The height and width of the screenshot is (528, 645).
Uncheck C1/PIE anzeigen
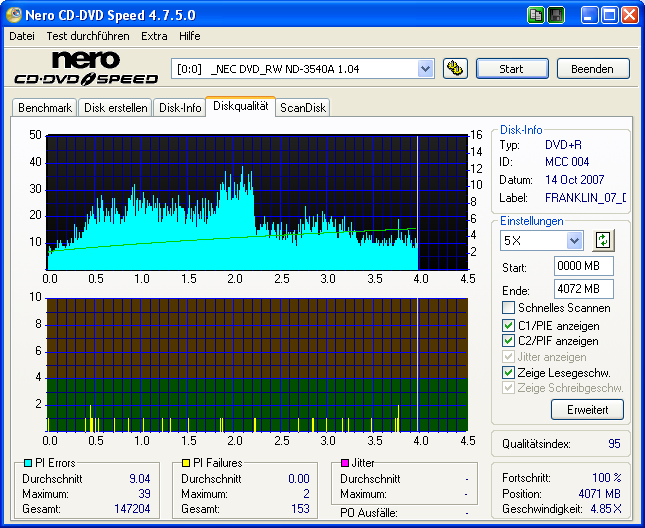pyautogui.click(x=509, y=325)
